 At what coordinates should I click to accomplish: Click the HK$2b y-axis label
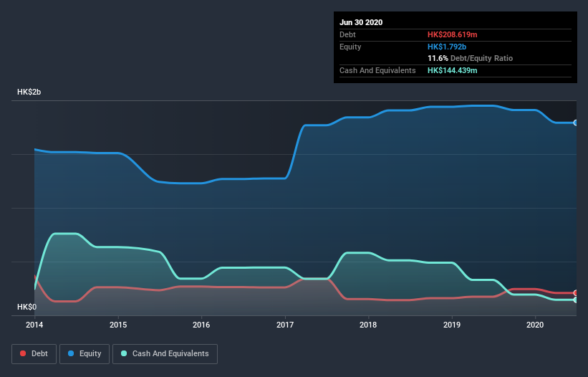click(29, 92)
